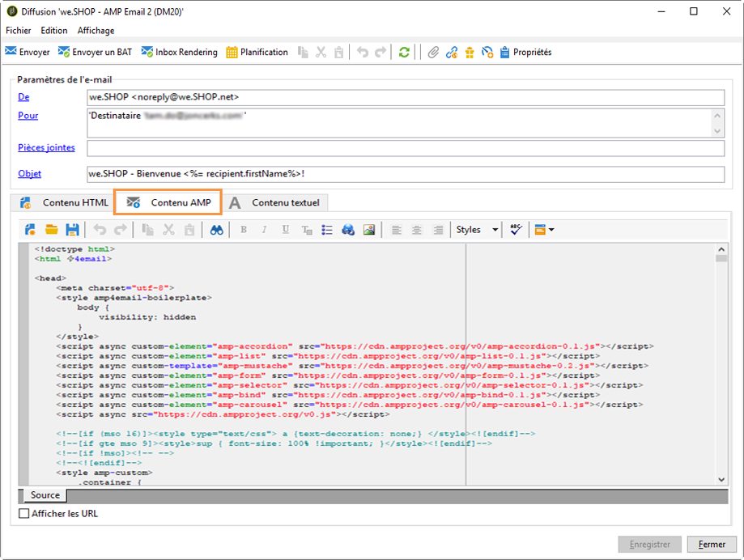
Task: Open the orange display-options dropdown
Action: 544,230
